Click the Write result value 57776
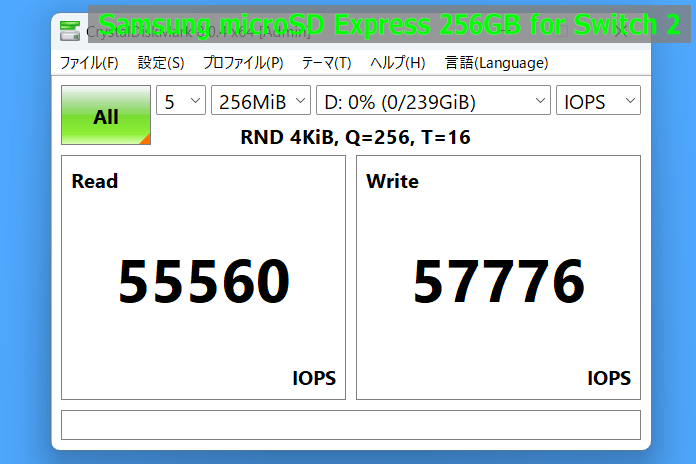The width and height of the screenshot is (696, 464). (x=499, y=282)
